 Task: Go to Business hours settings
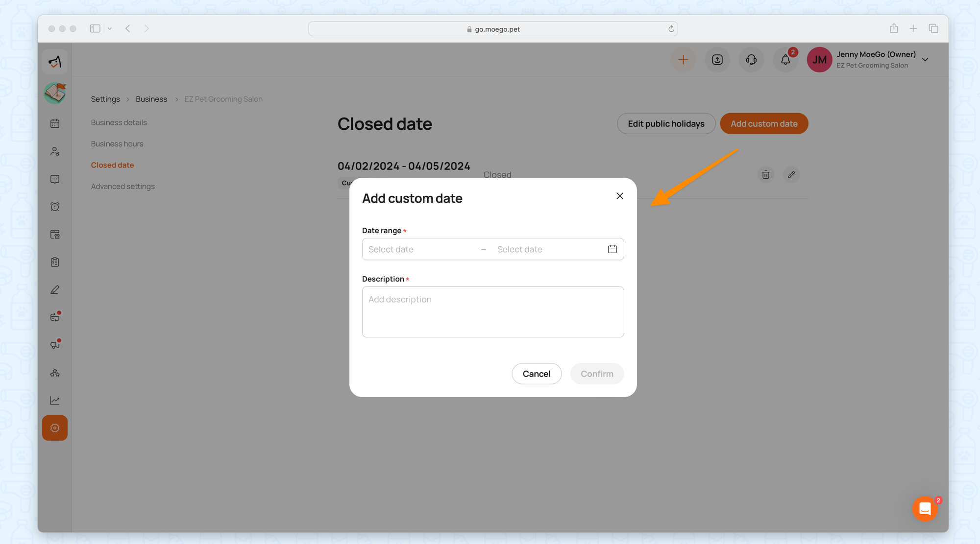(x=117, y=144)
